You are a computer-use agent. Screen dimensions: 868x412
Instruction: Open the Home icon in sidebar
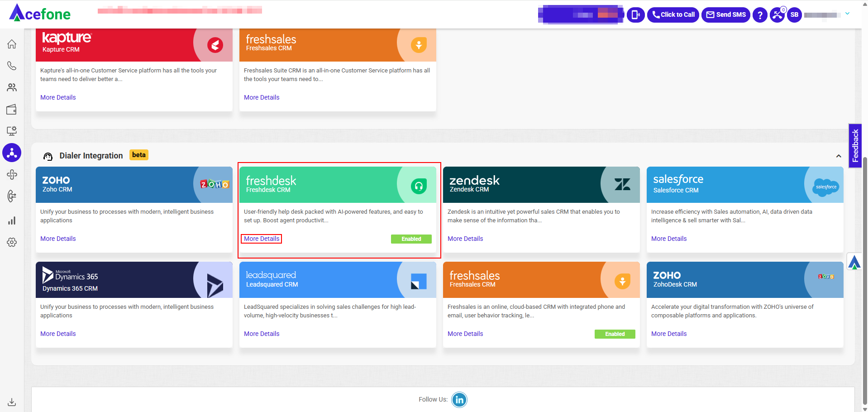(x=12, y=44)
